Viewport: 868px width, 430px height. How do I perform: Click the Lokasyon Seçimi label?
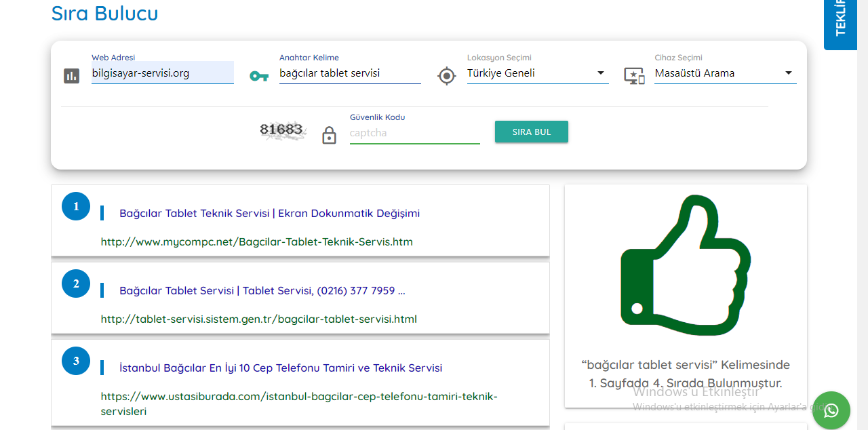(x=499, y=58)
